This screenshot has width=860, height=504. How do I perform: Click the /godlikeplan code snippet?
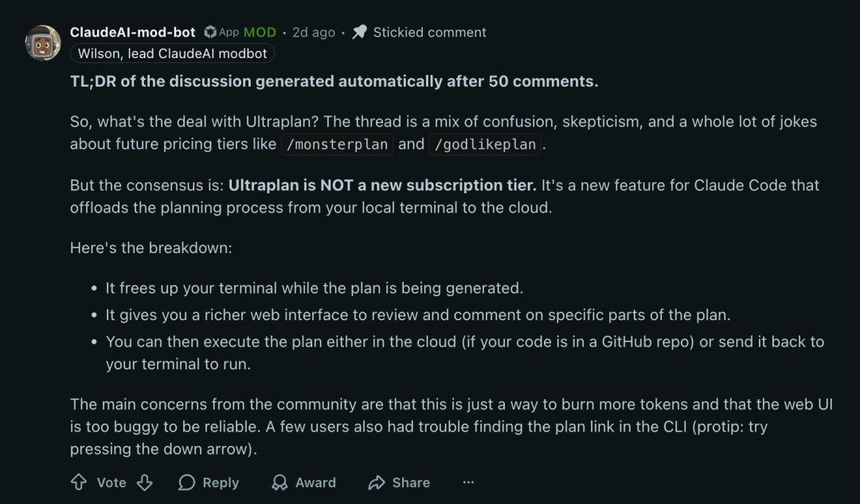click(486, 145)
